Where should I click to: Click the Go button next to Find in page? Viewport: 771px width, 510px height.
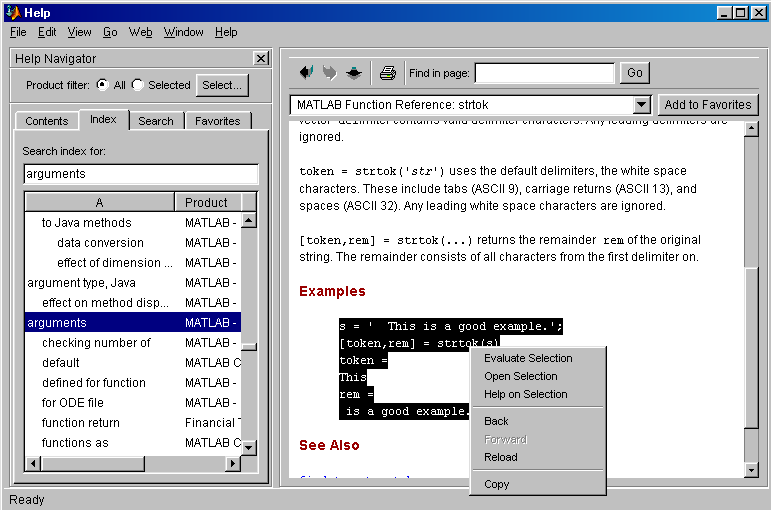tap(634, 73)
